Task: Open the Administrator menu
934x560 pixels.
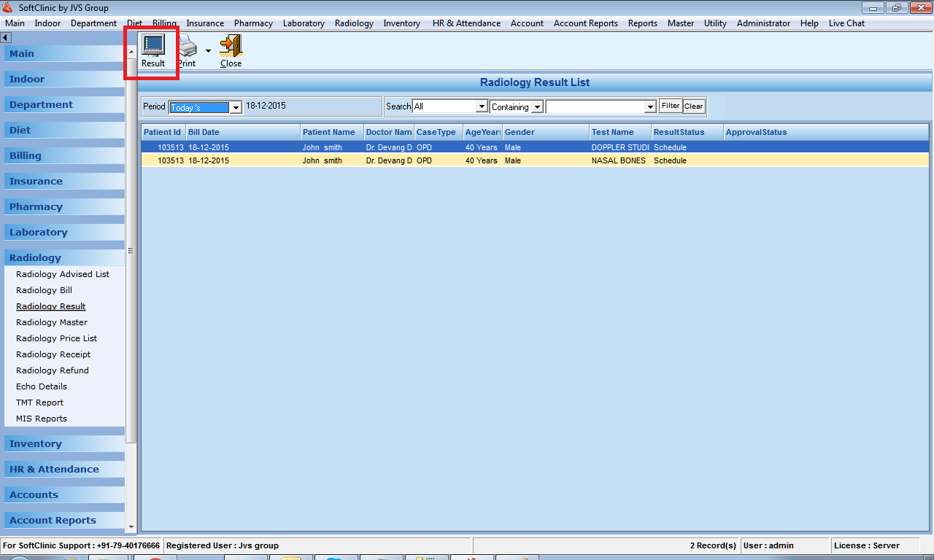Action: pos(763,23)
